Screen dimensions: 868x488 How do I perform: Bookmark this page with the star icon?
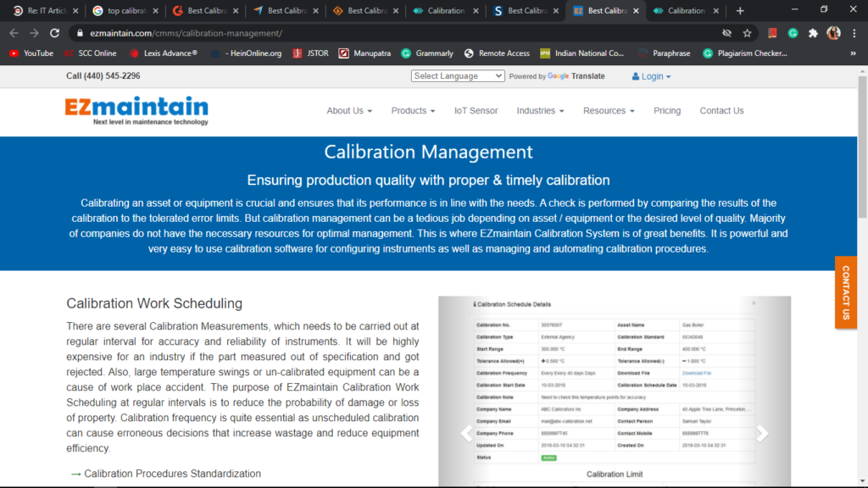click(x=747, y=33)
